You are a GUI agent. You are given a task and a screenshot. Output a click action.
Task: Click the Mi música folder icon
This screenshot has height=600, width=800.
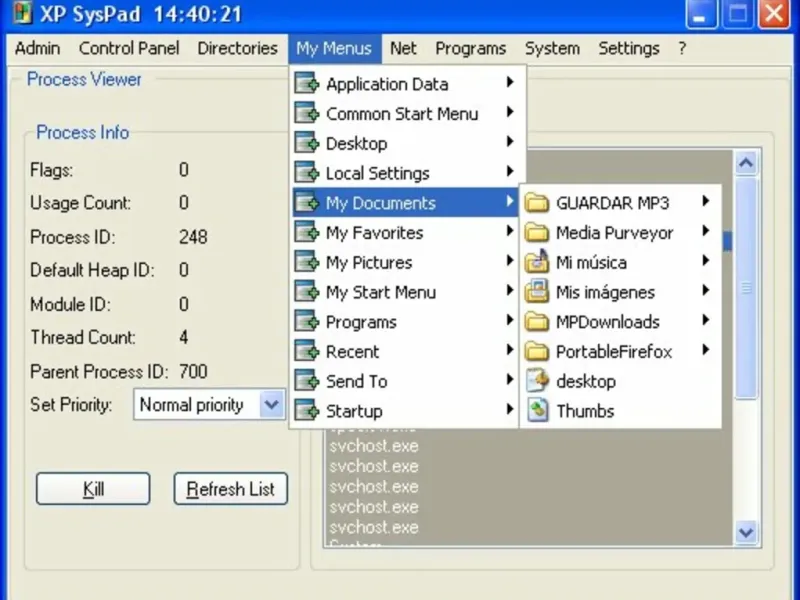point(537,261)
